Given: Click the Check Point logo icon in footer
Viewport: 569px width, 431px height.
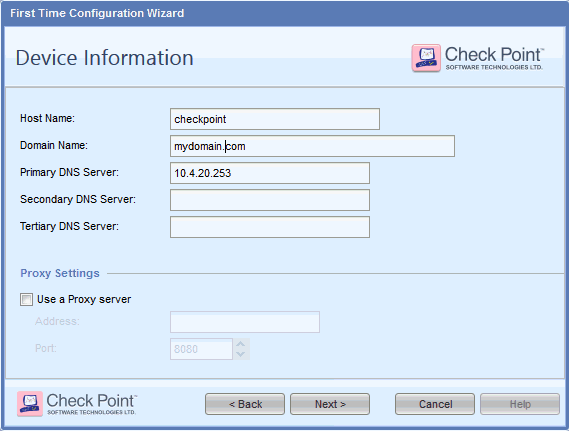Looking at the screenshot, I should point(30,403).
